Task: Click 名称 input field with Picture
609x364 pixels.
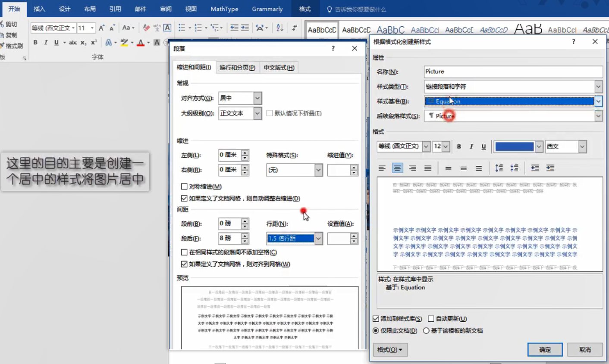Action: click(x=513, y=72)
